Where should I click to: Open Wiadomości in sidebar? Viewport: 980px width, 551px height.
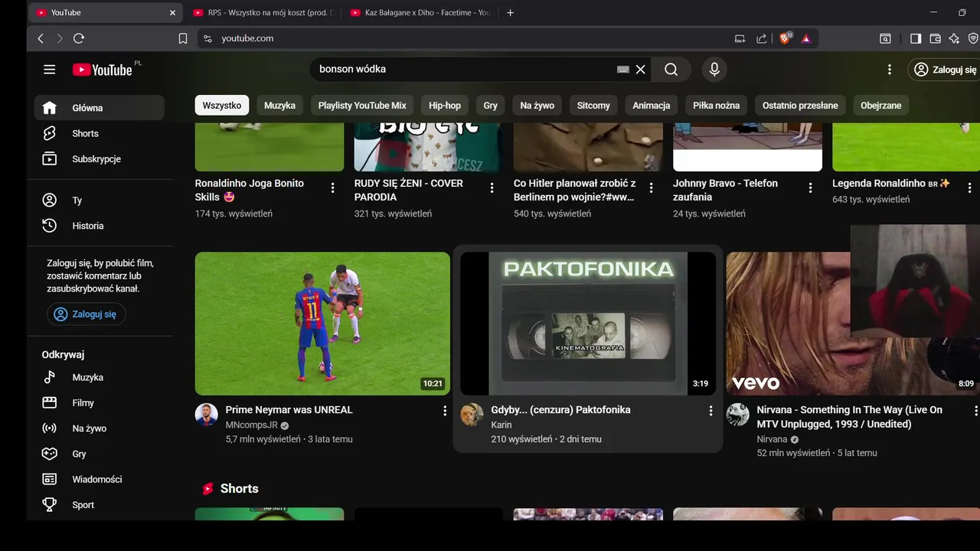100,479
